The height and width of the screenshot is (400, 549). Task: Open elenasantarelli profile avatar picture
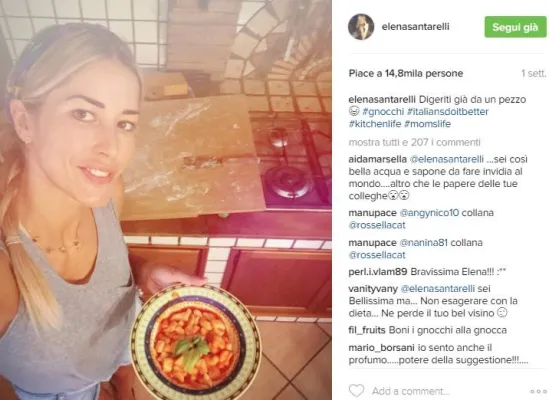[x=361, y=27]
